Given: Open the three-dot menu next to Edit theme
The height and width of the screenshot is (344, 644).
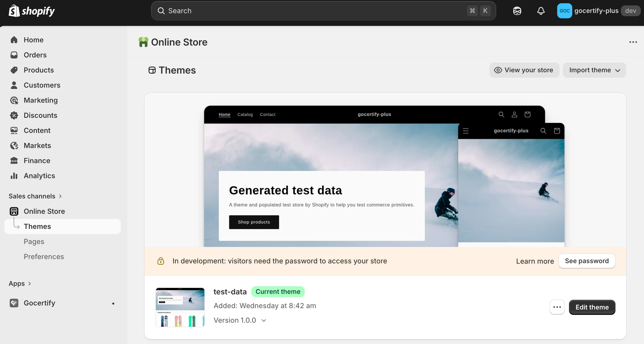Looking at the screenshot, I should point(557,307).
